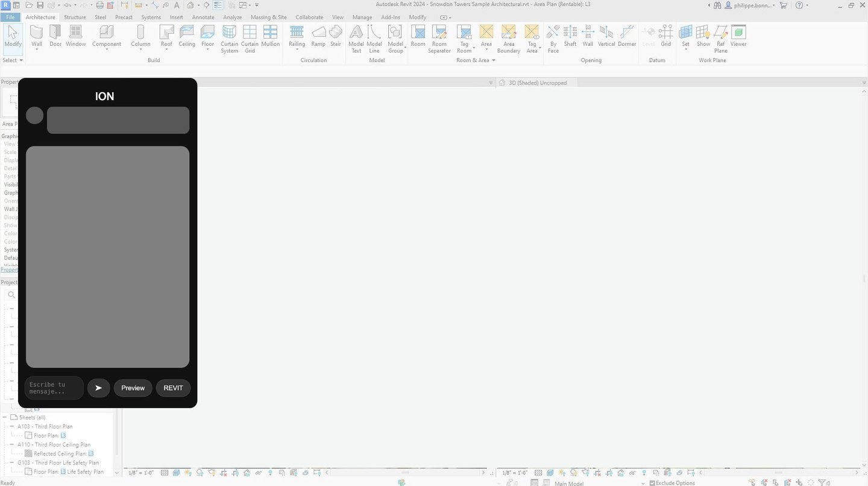Image resolution: width=868 pixels, height=486 pixels.
Task: Click the Preview button in ION panel
Action: 133,388
